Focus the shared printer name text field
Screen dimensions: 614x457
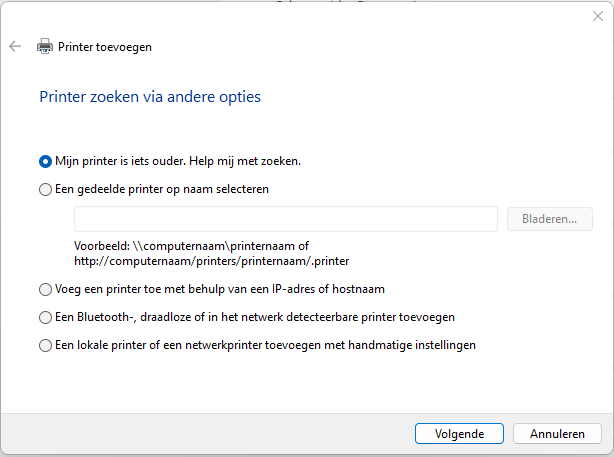click(285, 219)
